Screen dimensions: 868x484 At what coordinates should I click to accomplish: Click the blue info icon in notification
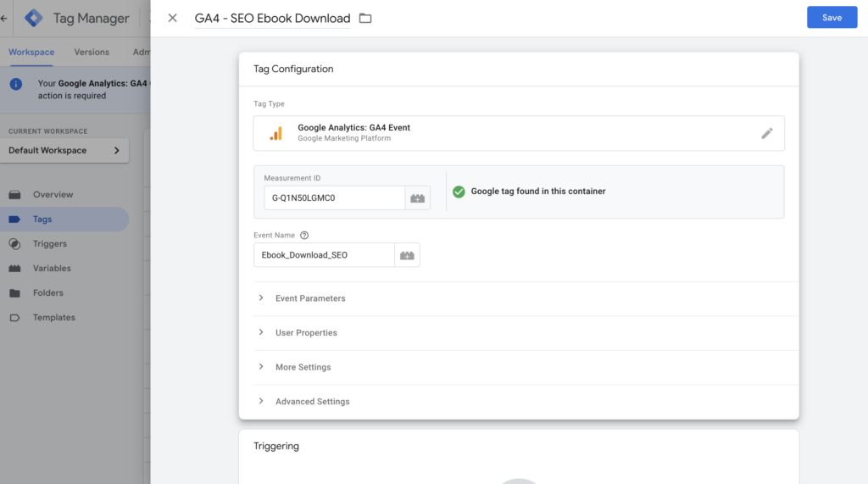pyautogui.click(x=16, y=84)
